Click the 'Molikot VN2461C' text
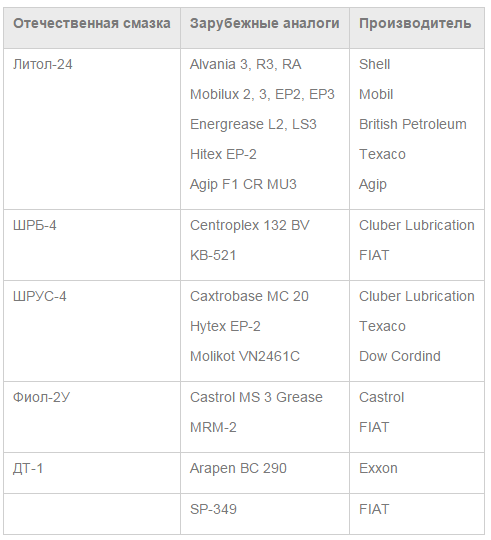This screenshot has height=540, width=491. click(x=245, y=356)
